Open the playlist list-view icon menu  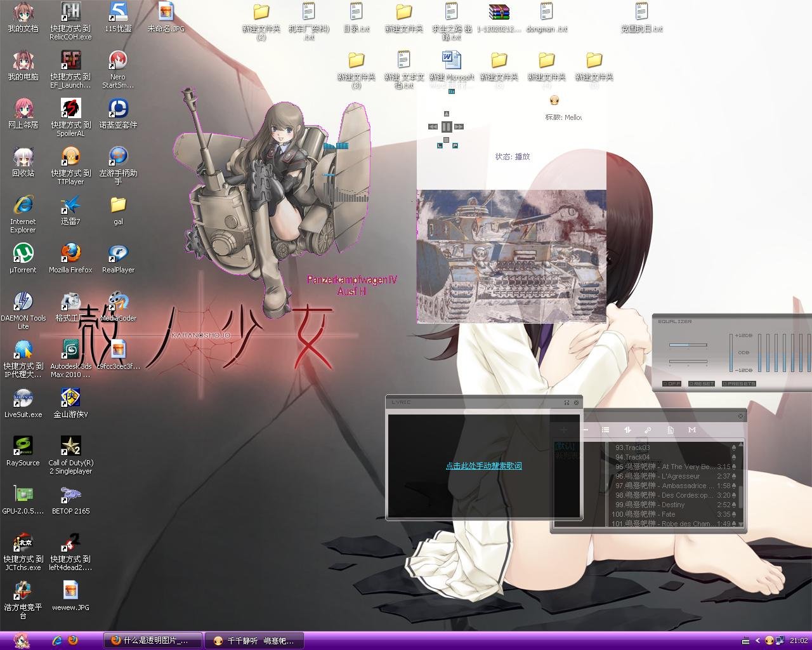pyautogui.click(x=605, y=430)
